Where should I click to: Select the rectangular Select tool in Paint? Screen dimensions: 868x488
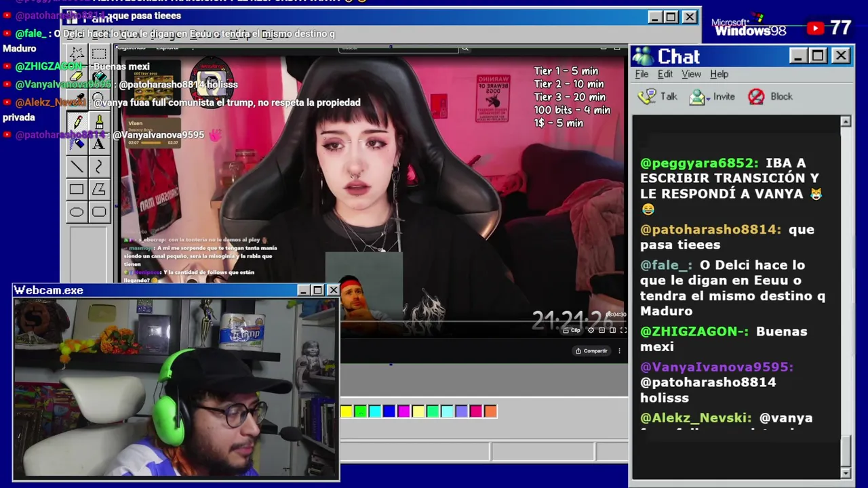(x=99, y=54)
